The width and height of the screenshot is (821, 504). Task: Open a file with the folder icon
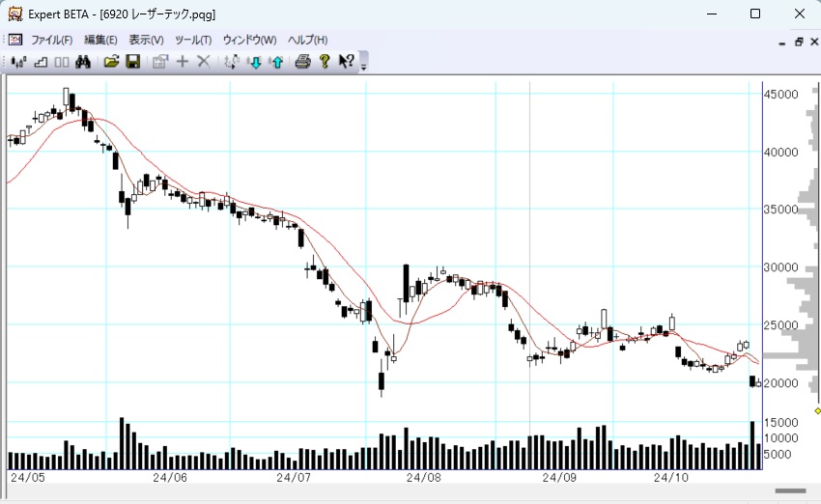[111, 62]
